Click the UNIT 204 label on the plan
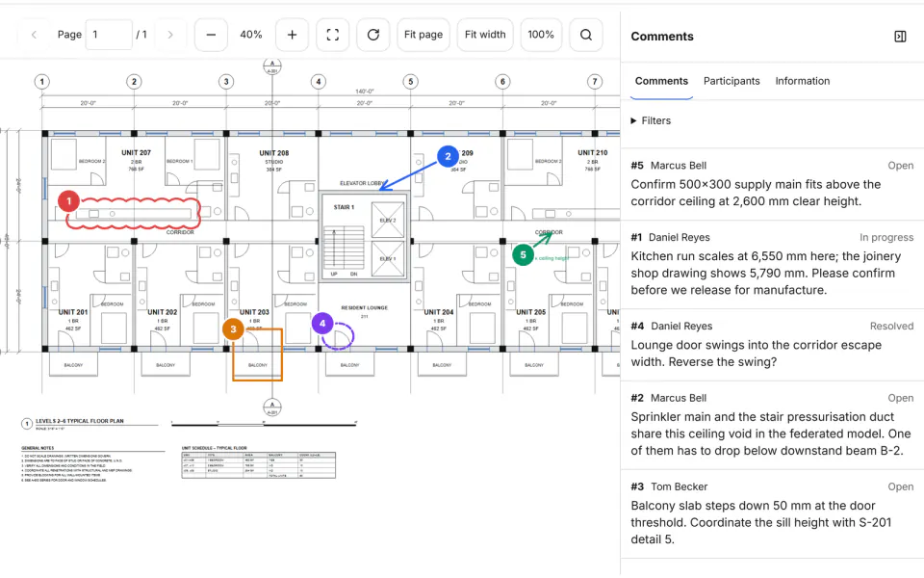Screen dimensions: 924x578 pos(439,312)
